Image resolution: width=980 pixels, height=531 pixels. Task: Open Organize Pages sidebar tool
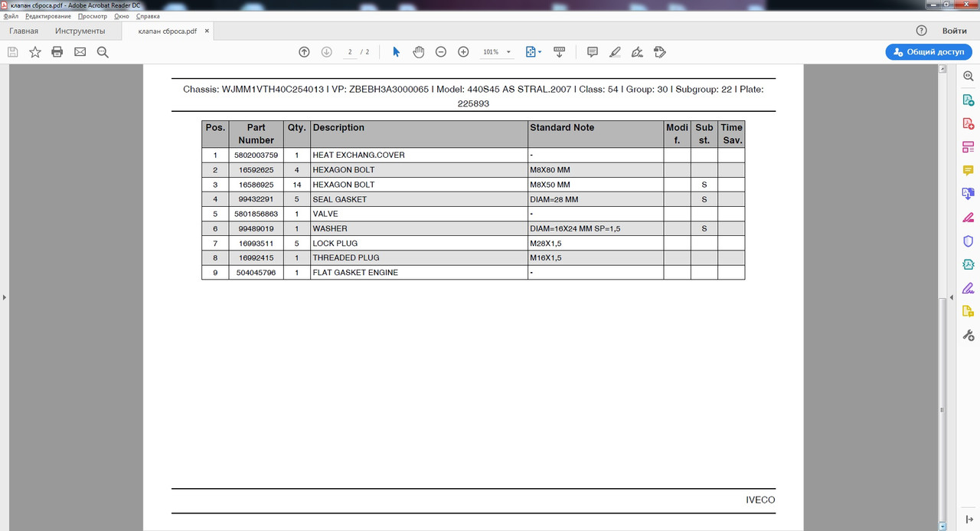968,147
